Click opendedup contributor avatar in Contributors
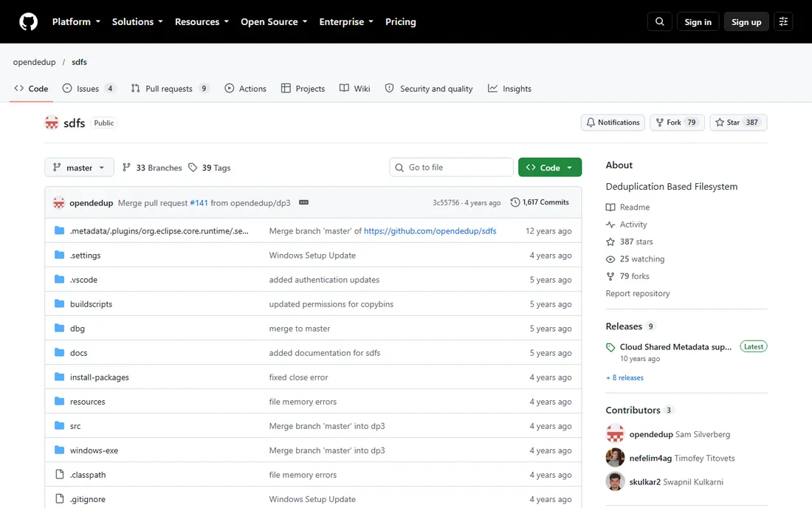The image size is (812, 508). [x=615, y=434]
